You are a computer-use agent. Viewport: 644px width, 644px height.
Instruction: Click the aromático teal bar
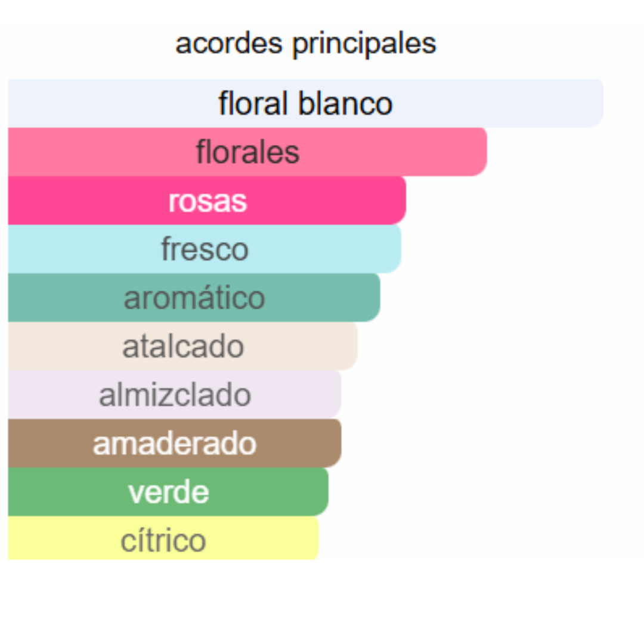coord(194,298)
